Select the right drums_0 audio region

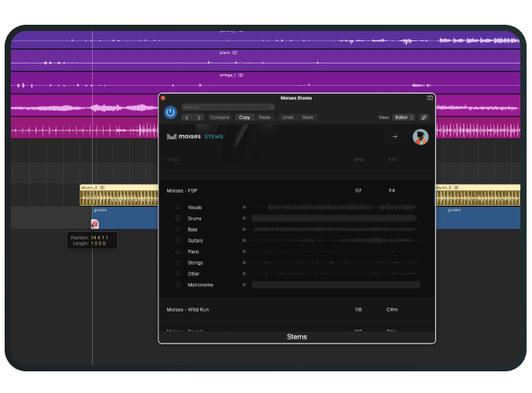click(478, 195)
